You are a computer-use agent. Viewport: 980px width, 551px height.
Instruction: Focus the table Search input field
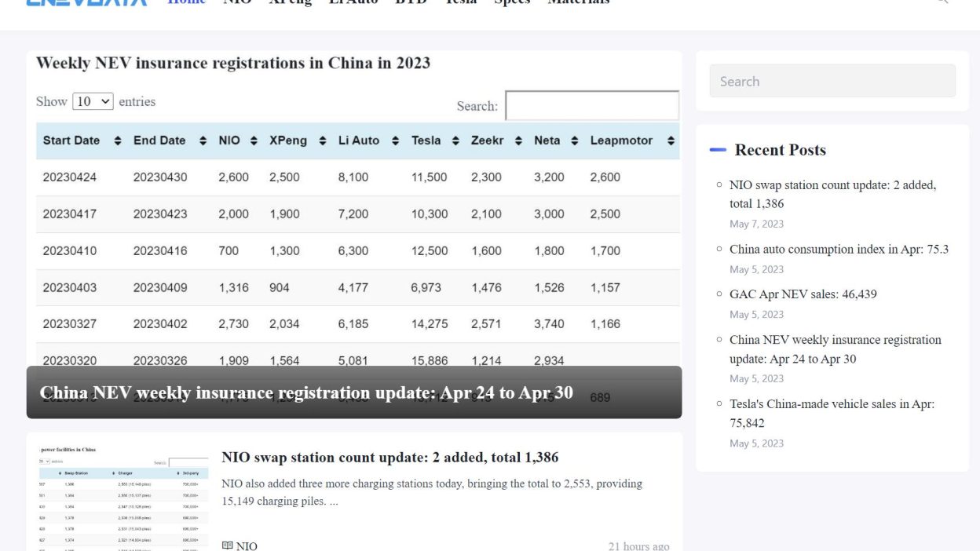click(x=592, y=106)
